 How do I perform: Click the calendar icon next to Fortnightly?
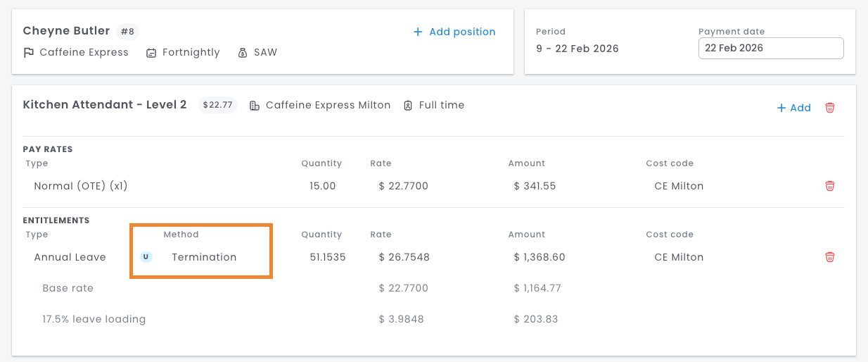pos(151,53)
